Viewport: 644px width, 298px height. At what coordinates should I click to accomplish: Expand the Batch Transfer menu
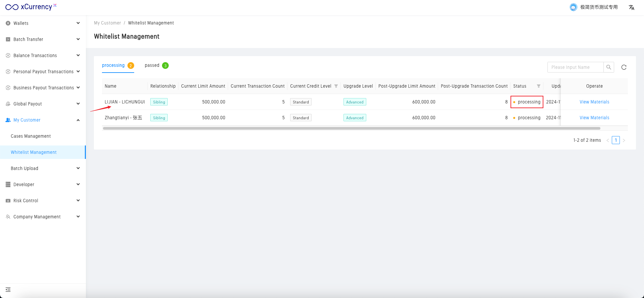tap(78, 39)
